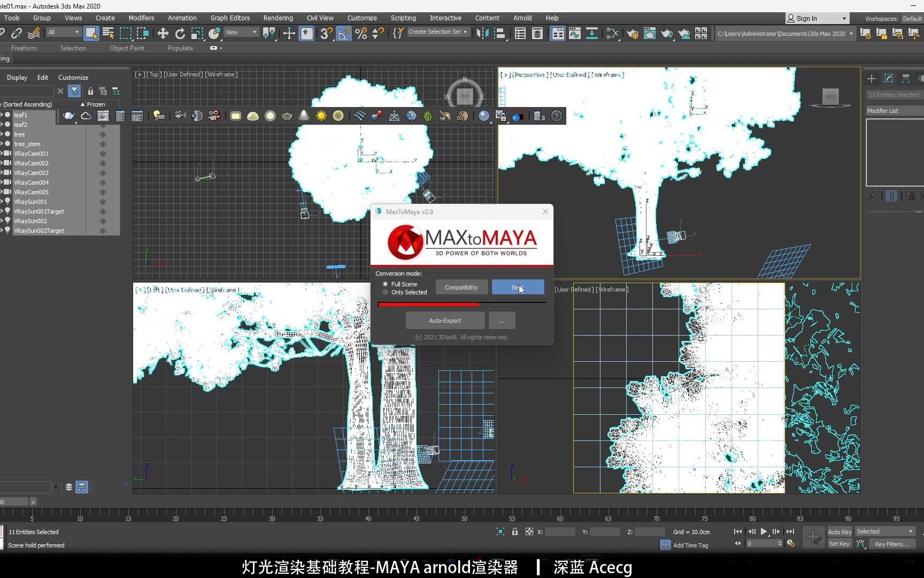Open Modifier List dropdown
Image resolution: width=924 pixels, height=578 pixels.
[x=895, y=111]
